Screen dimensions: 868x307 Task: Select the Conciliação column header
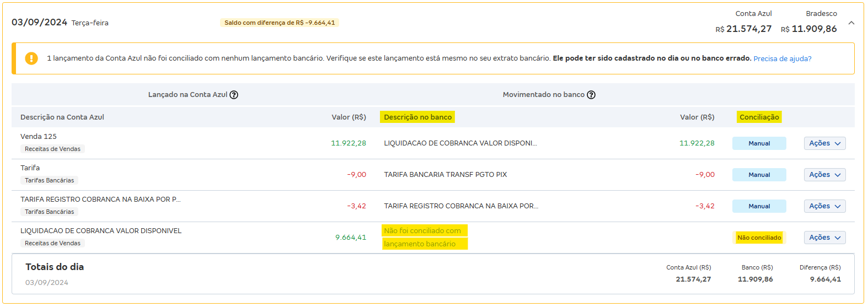[x=759, y=117]
